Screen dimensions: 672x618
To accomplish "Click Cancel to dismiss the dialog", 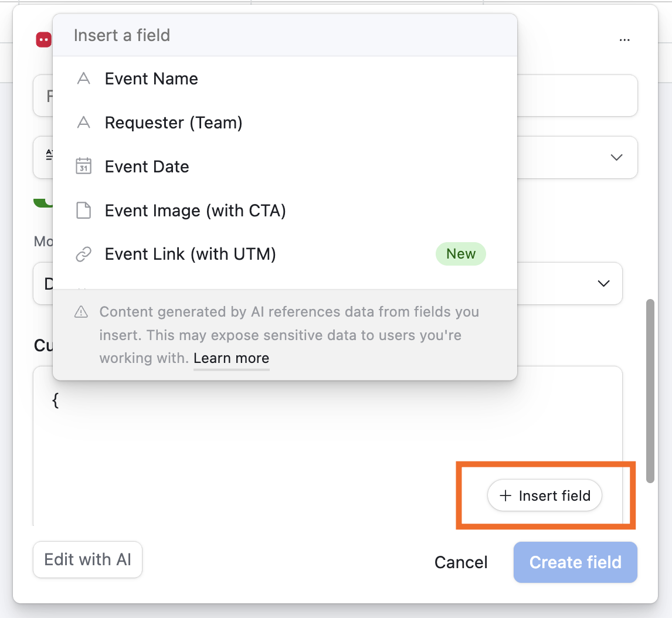I will tap(460, 562).
